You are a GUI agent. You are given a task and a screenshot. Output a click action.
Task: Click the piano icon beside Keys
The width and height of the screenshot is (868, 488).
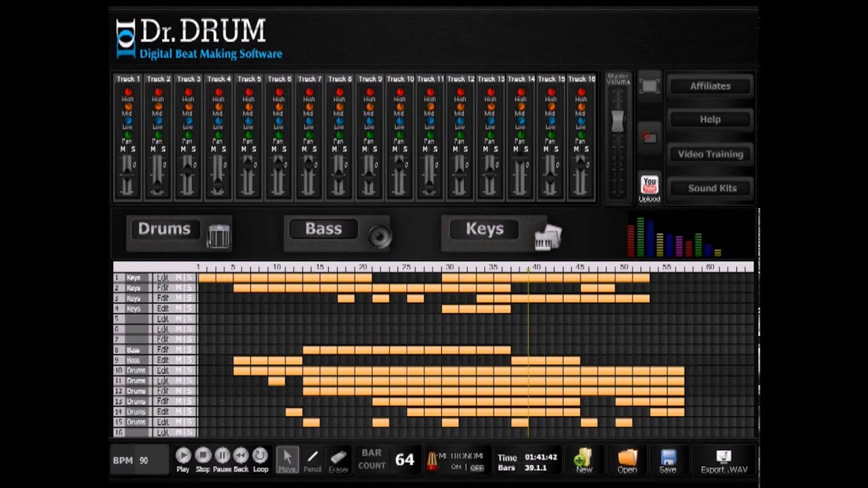pos(548,237)
